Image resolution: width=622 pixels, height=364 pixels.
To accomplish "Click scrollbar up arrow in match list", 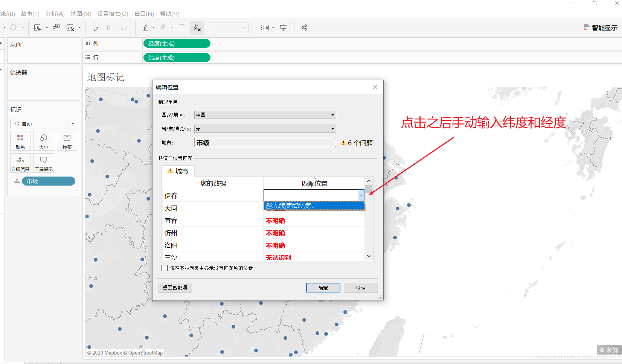I will click(x=369, y=181).
